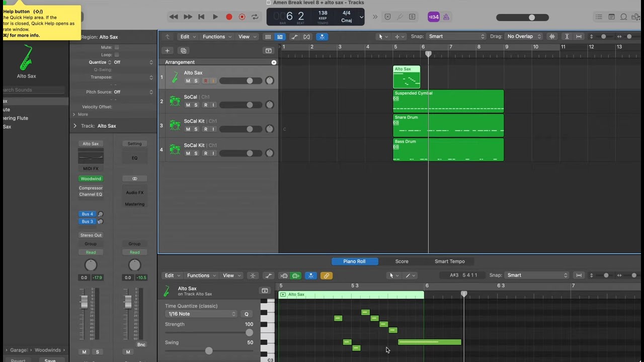644x362 pixels.
Task: Toggle the yellow link button in Piano Roll
Action: pyautogui.click(x=327, y=276)
